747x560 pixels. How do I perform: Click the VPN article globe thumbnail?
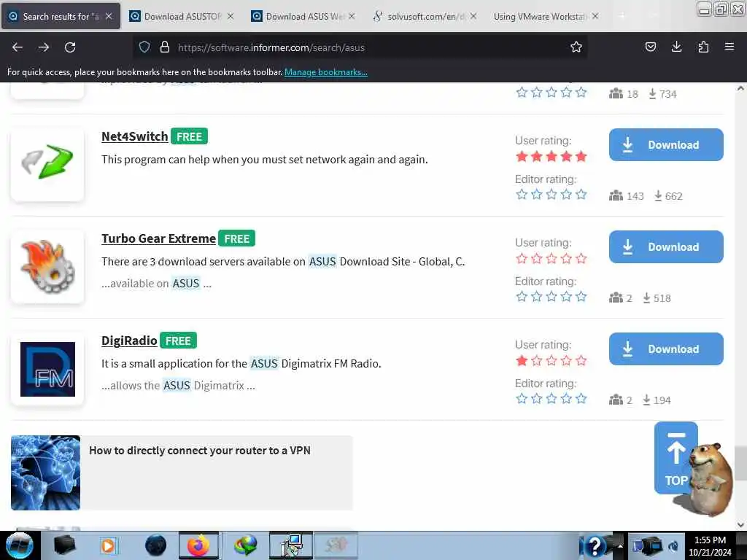(x=46, y=472)
